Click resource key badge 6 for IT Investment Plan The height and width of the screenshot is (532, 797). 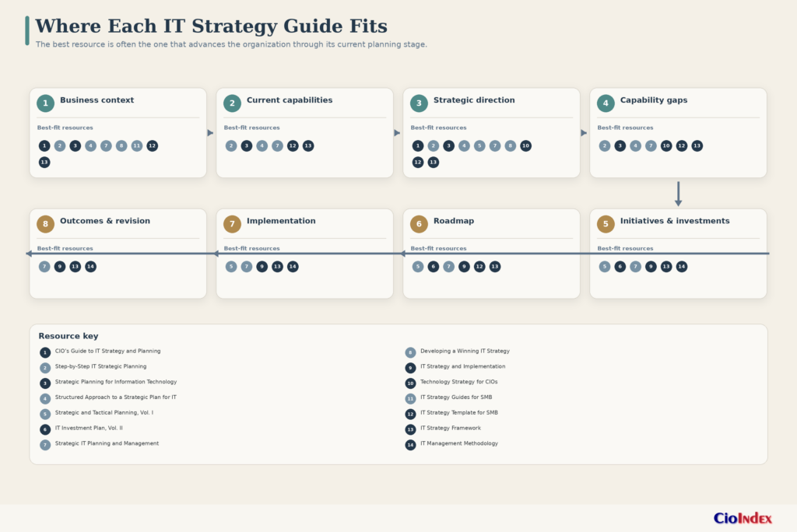click(45, 429)
